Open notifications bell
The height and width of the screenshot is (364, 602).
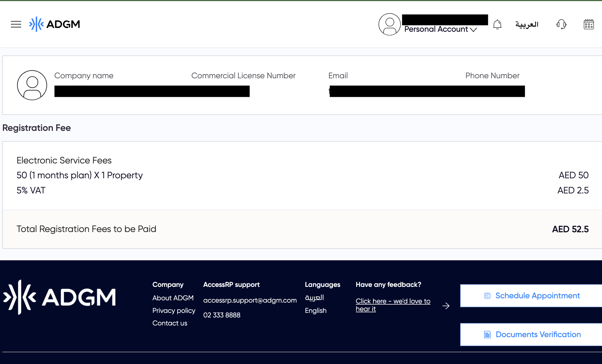click(x=497, y=24)
